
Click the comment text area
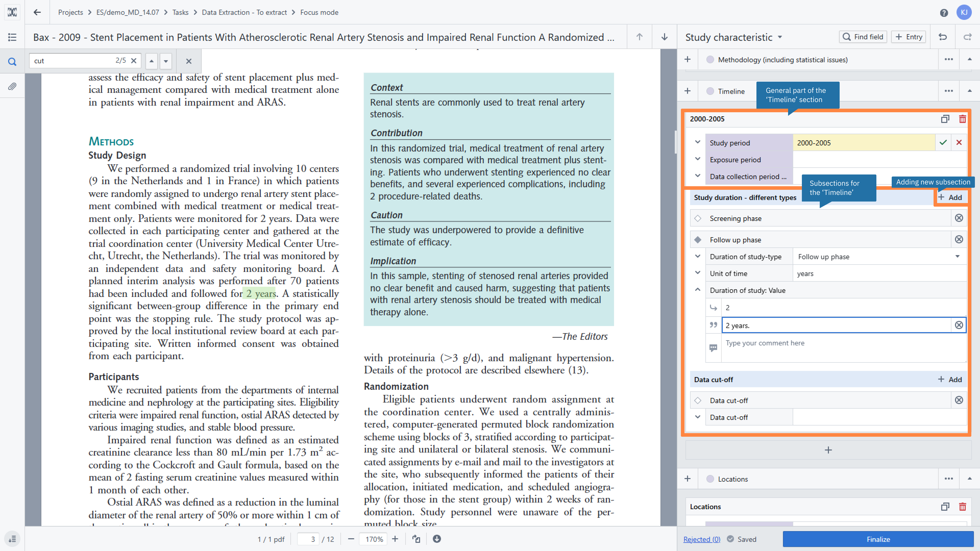(844, 348)
